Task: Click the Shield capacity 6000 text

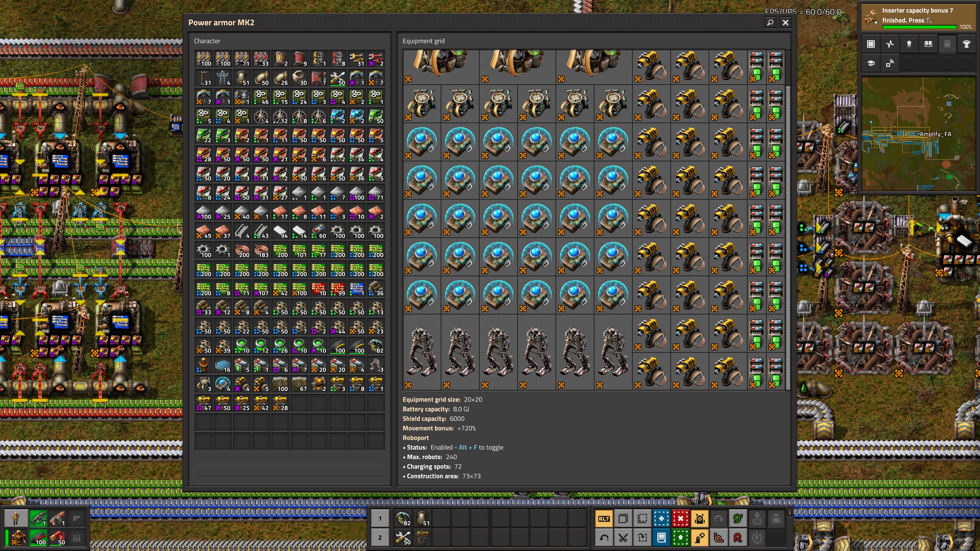Action: click(x=433, y=419)
